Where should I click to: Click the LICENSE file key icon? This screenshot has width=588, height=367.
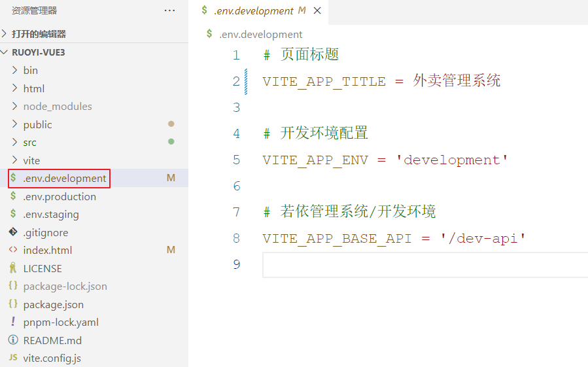(x=12, y=268)
